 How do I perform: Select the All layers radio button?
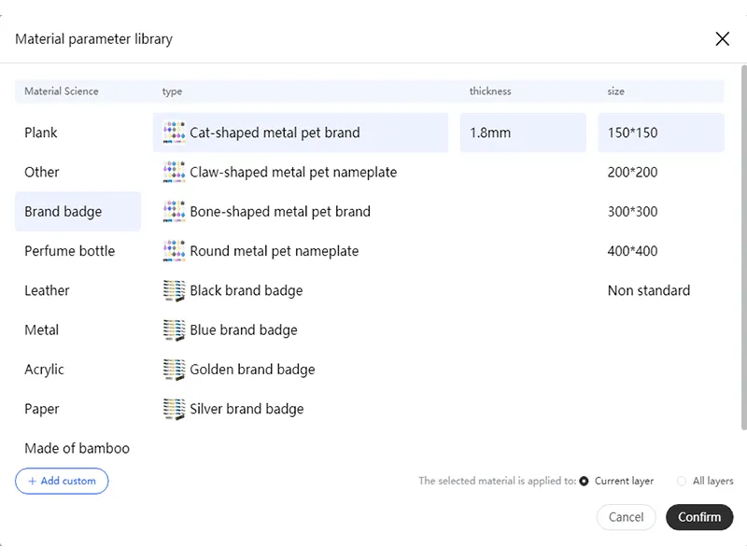click(682, 481)
